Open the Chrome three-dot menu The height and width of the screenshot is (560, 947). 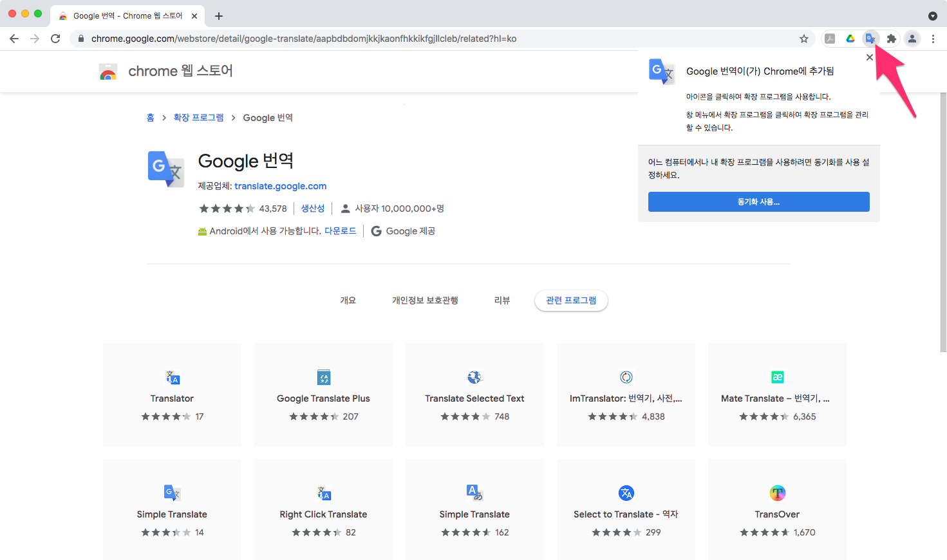[x=933, y=39]
